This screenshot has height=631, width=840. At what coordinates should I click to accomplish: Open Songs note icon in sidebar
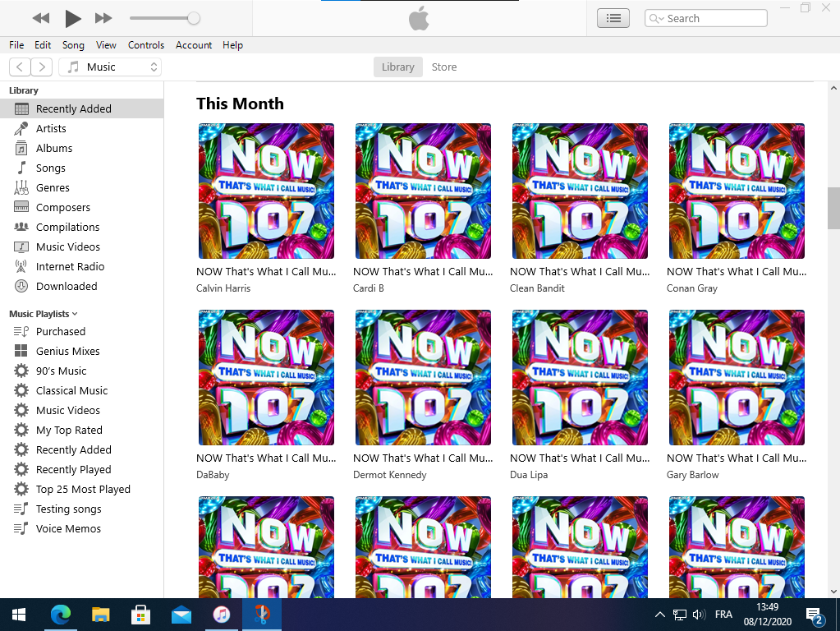tap(21, 168)
